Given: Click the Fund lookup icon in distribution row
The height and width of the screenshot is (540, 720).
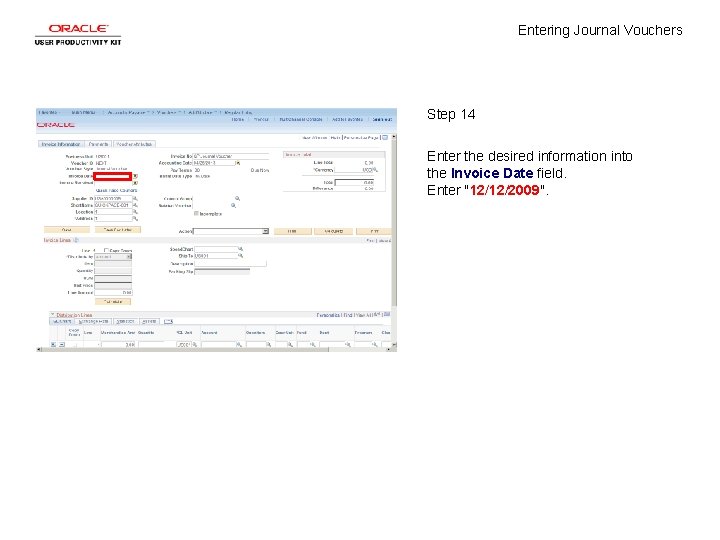Looking at the screenshot, I should (312, 344).
